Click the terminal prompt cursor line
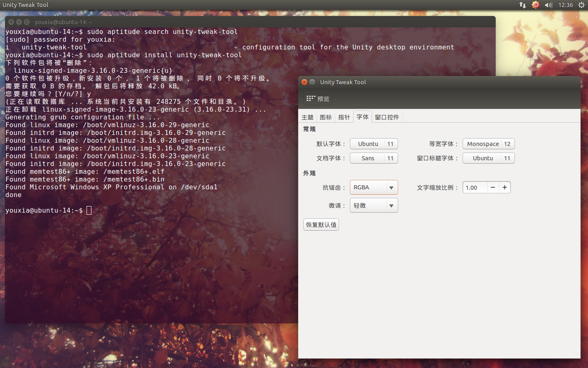The width and height of the screenshot is (588, 368). coord(48,211)
